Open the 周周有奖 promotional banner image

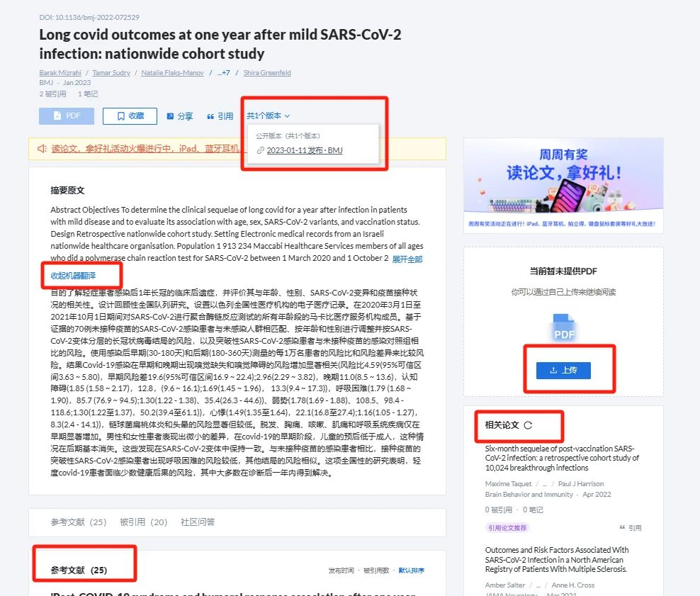tap(563, 185)
